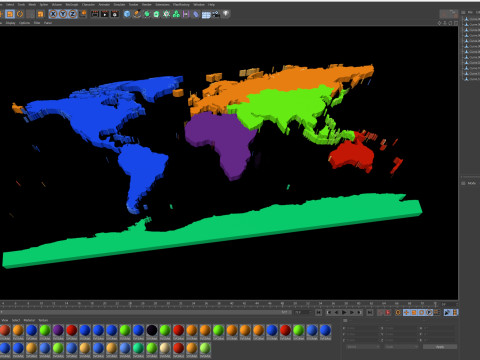Toggle the Z axis lock

pos(72,14)
